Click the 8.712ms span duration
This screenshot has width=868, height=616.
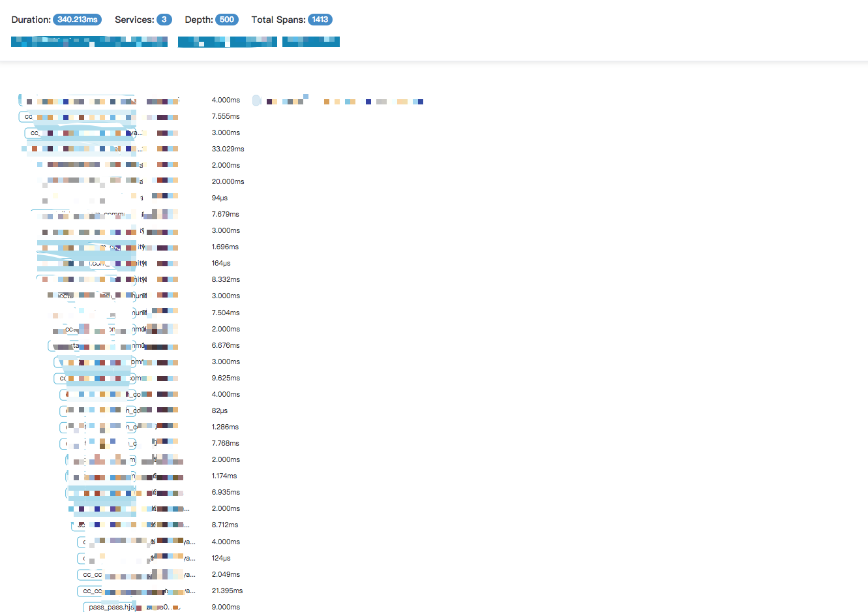[x=225, y=525]
